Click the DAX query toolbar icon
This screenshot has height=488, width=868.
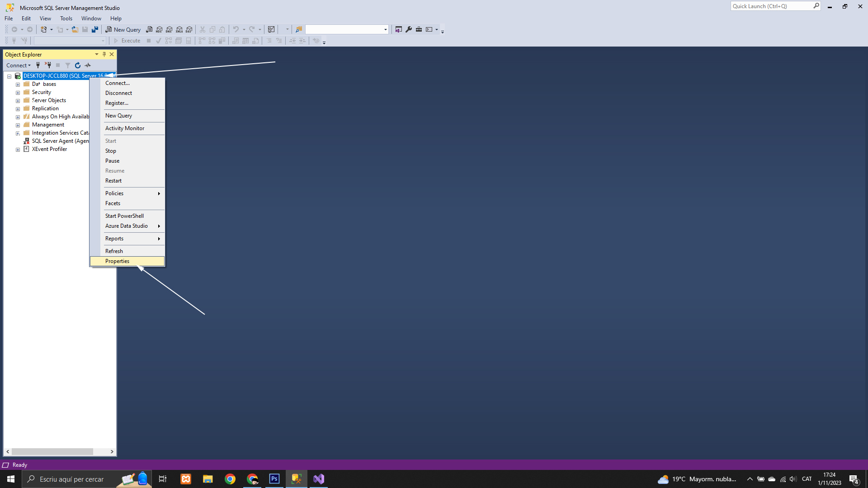pos(189,29)
